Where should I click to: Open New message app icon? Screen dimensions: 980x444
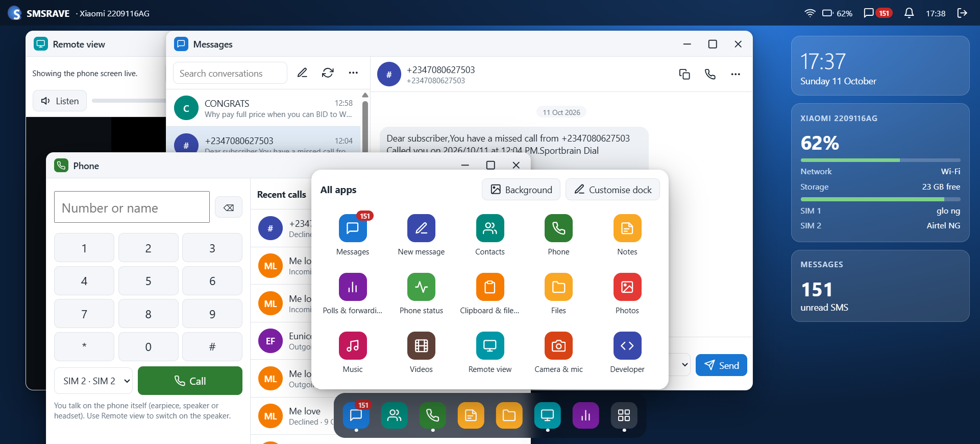click(421, 228)
